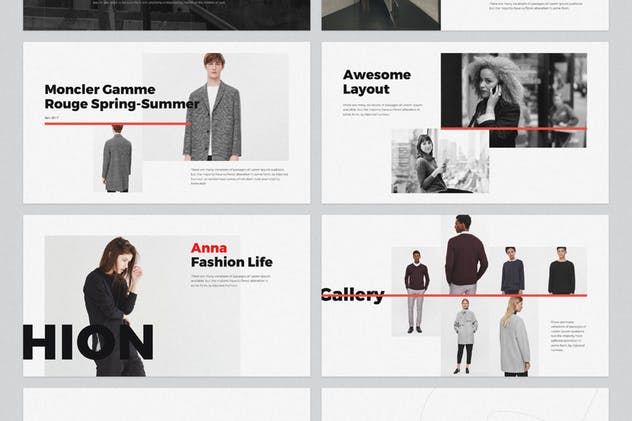Click the struck-through 'Gallery' title
The height and width of the screenshot is (421, 632).
pyautogui.click(x=353, y=294)
